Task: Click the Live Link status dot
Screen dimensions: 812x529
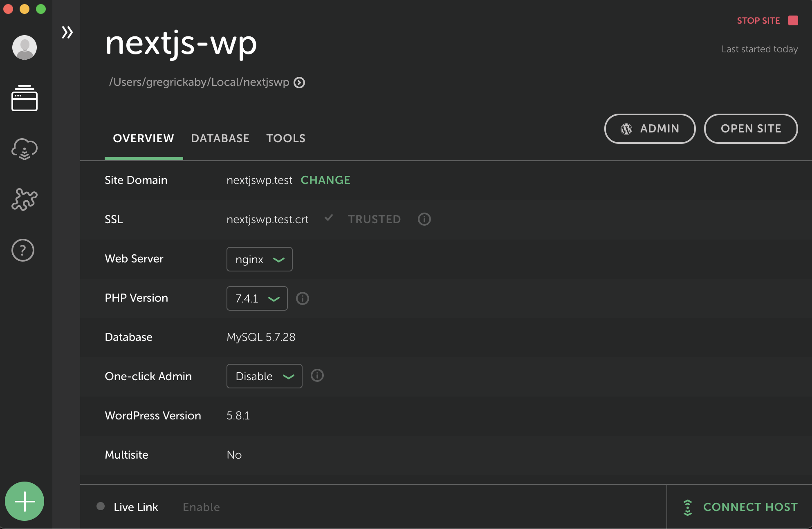Action: pyautogui.click(x=101, y=506)
